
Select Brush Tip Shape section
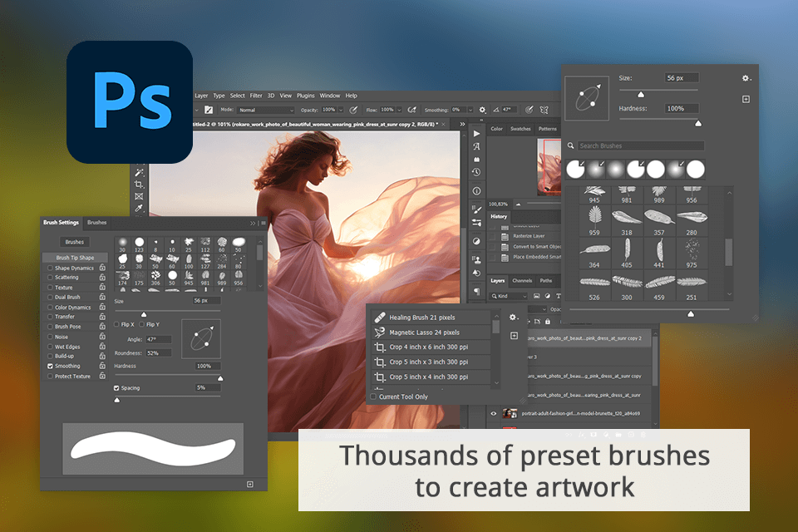pyautogui.click(x=76, y=258)
